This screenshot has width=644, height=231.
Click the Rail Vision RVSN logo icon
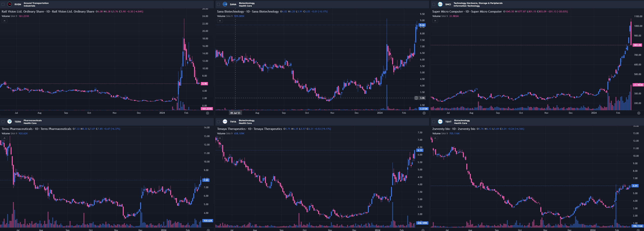tap(9, 4)
